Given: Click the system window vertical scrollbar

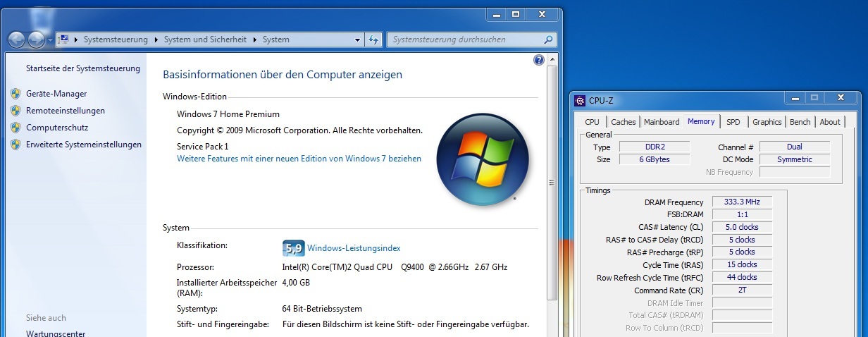Looking at the screenshot, I should tap(552, 183).
